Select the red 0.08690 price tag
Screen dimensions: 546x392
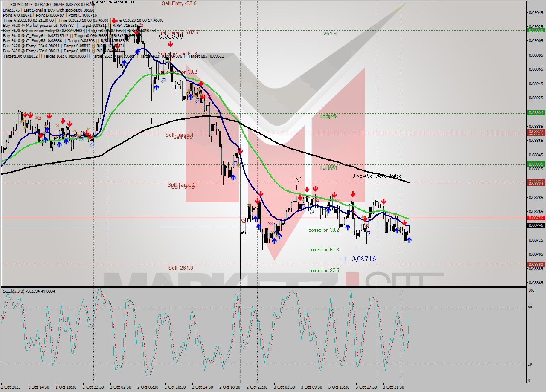pos(536,264)
